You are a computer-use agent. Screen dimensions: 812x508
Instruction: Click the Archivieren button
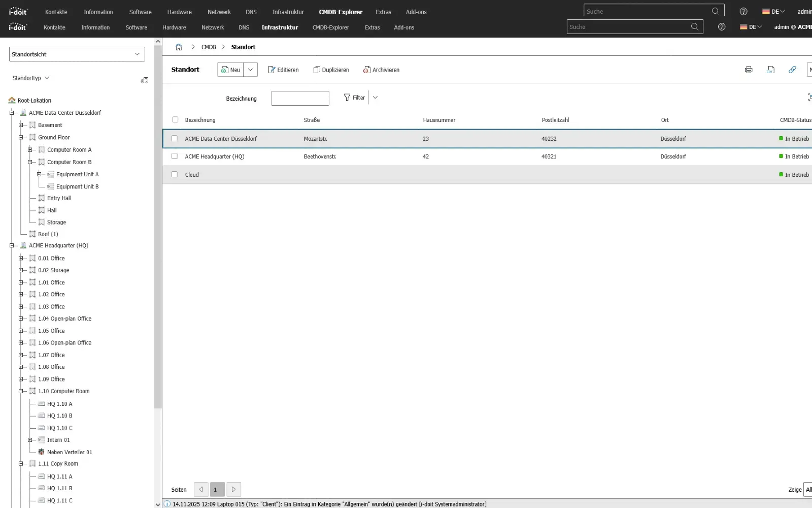pyautogui.click(x=381, y=70)
